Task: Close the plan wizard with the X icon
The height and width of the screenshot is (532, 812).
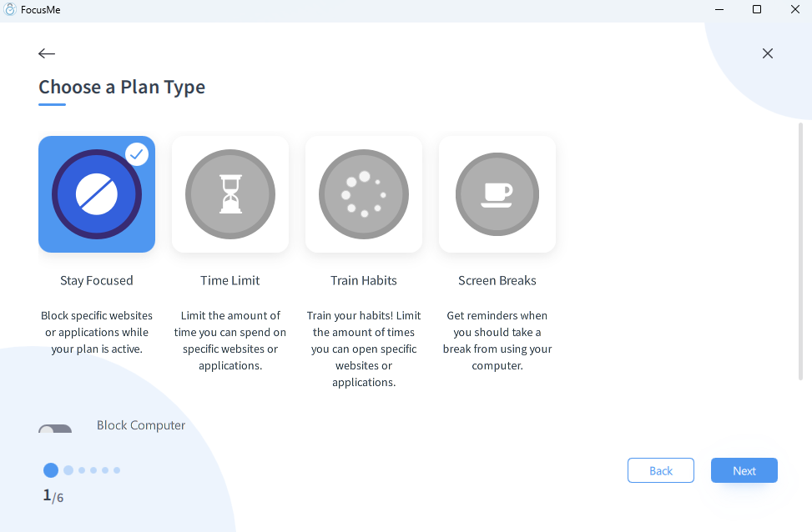Action: [x=768, y=53]
